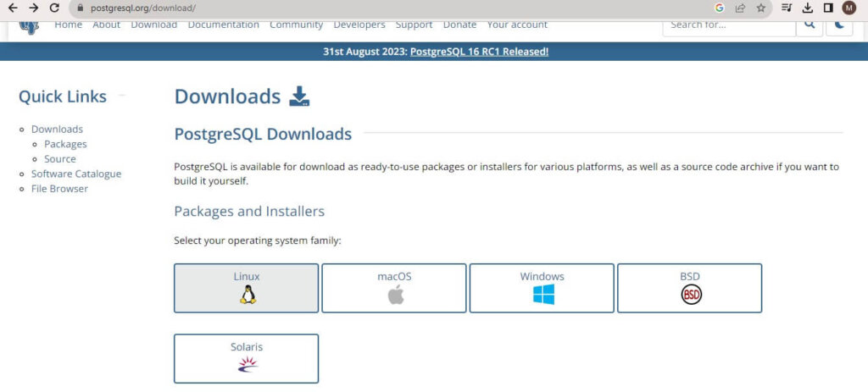Follow PostgreSQL 16 RC1 Released link

[480, 52]
